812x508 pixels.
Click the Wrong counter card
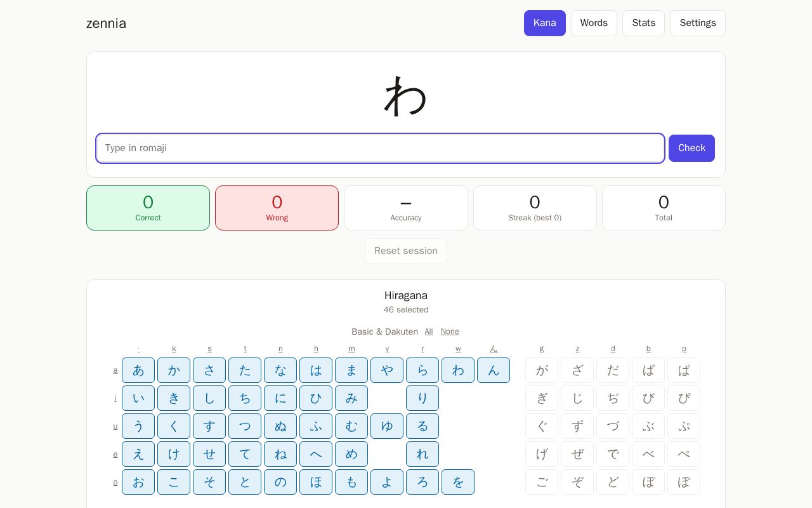[x=277, y=208]
